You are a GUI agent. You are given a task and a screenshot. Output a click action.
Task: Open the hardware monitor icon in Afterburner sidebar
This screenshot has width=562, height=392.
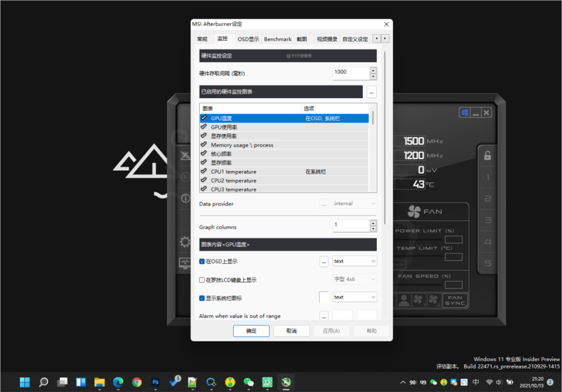pos(185,264)
